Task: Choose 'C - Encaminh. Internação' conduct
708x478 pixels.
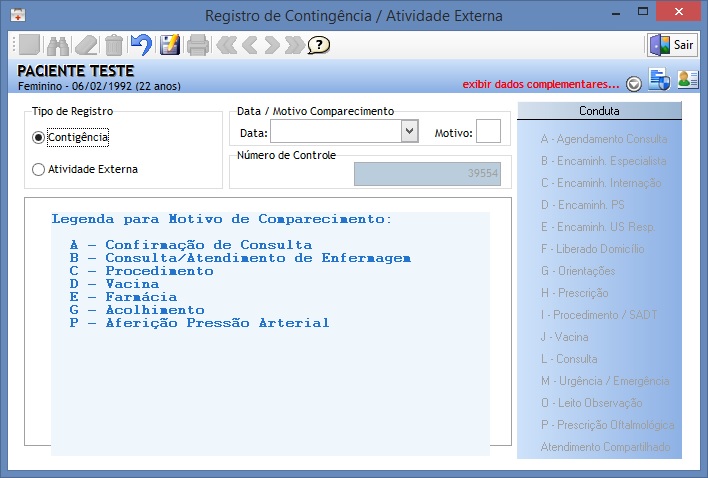Action: coord(601,183)
